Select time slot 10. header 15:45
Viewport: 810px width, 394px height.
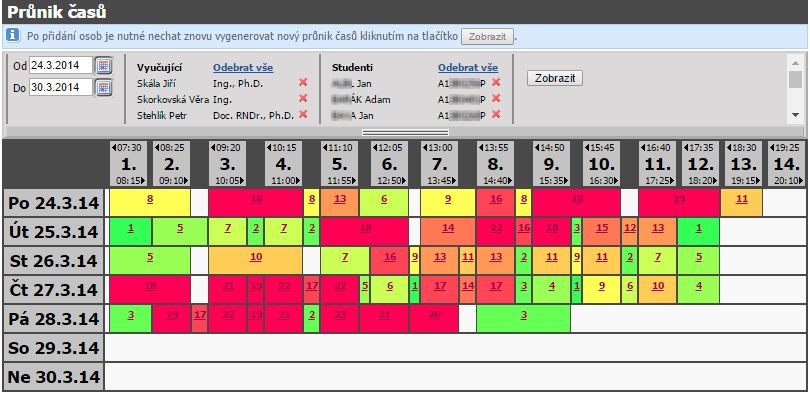tap(602, 164)
